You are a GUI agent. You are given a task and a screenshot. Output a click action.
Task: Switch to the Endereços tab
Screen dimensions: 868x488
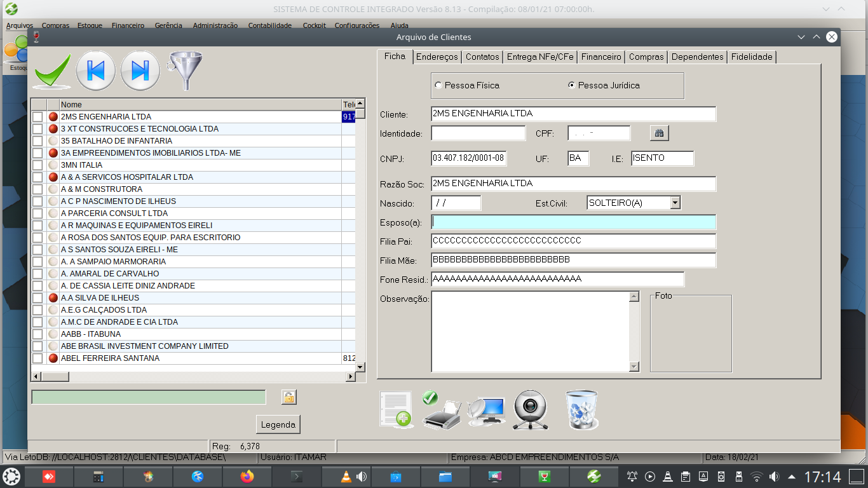[x=437, y=57]
